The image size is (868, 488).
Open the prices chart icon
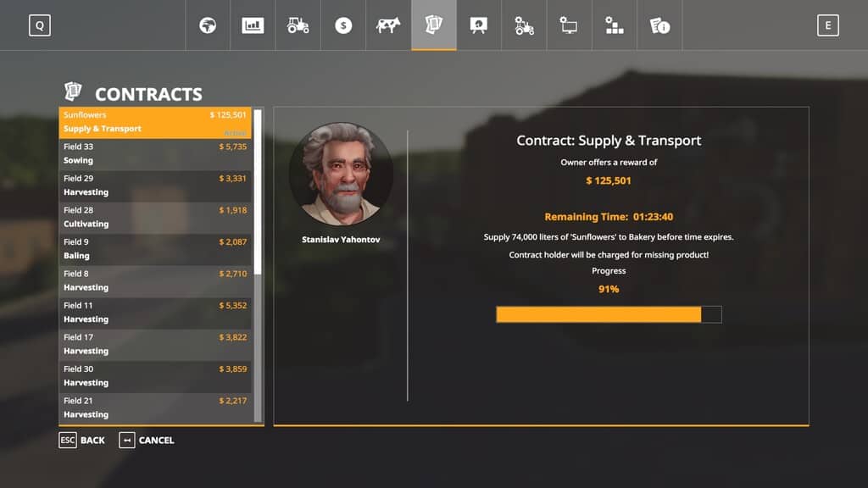point(253,25)
